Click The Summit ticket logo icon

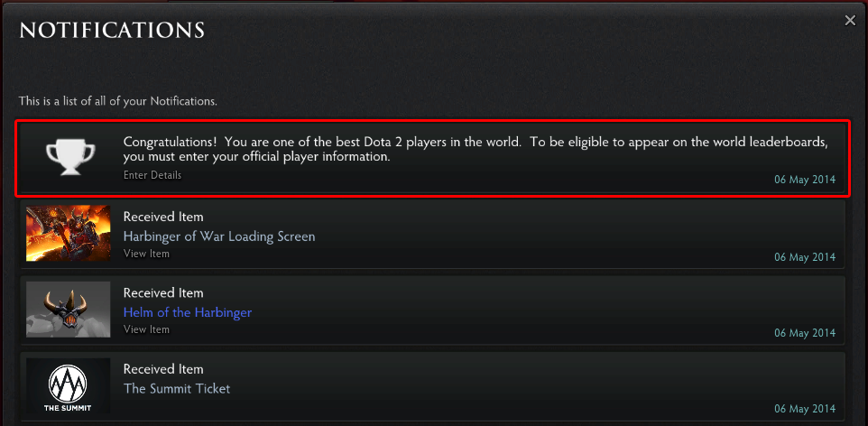68,385
